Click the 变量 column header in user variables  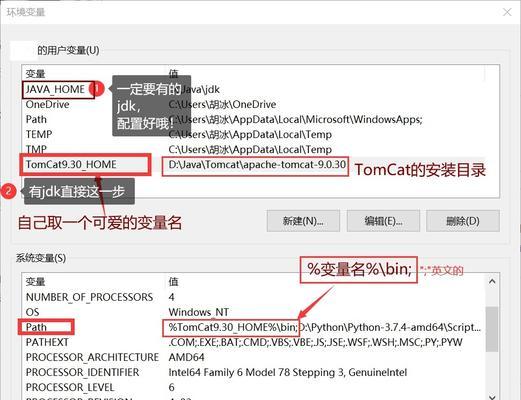35,74
